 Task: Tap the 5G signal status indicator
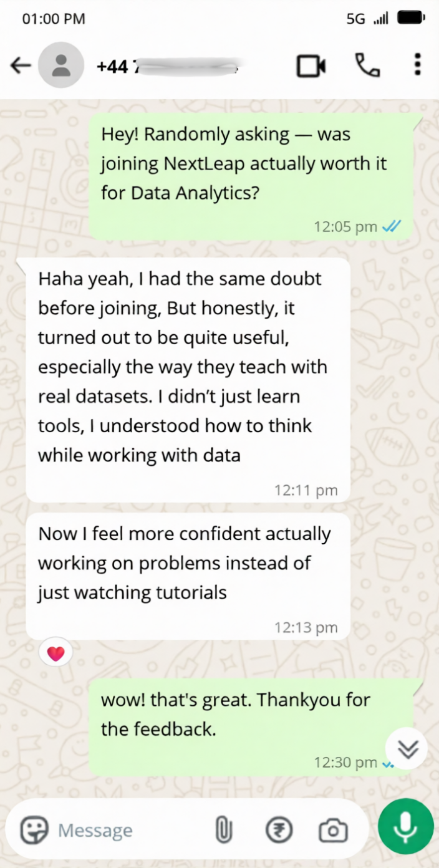click(368, 19)
